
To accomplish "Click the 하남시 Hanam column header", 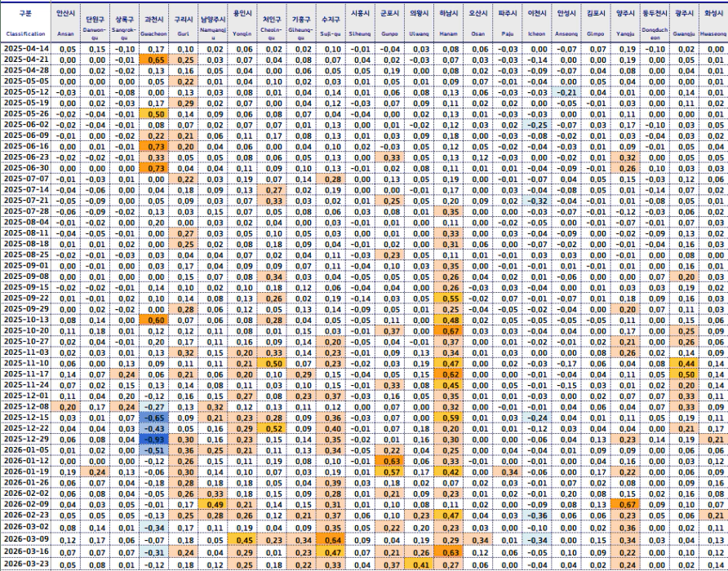I will click(x=449, y=23).
